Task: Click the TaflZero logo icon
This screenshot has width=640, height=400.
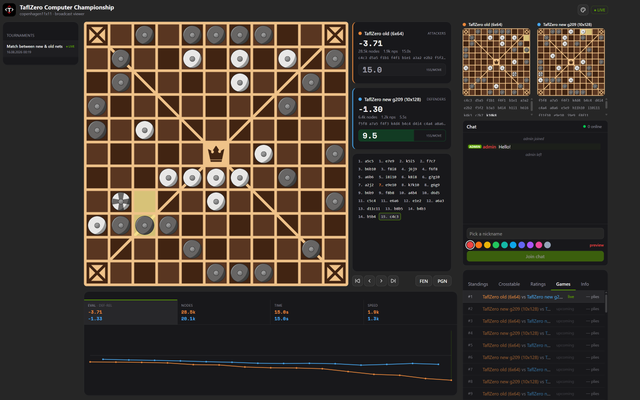Action: point(9,10)
